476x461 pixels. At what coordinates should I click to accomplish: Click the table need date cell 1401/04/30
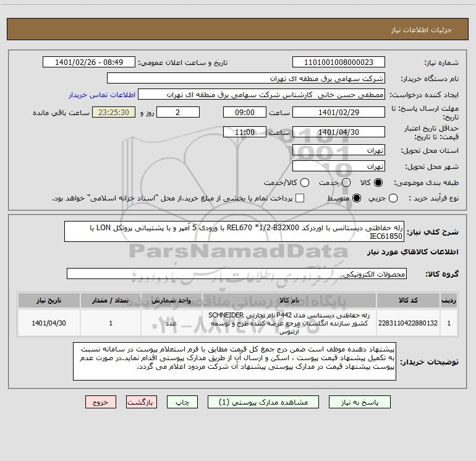[x=49, y=323]
